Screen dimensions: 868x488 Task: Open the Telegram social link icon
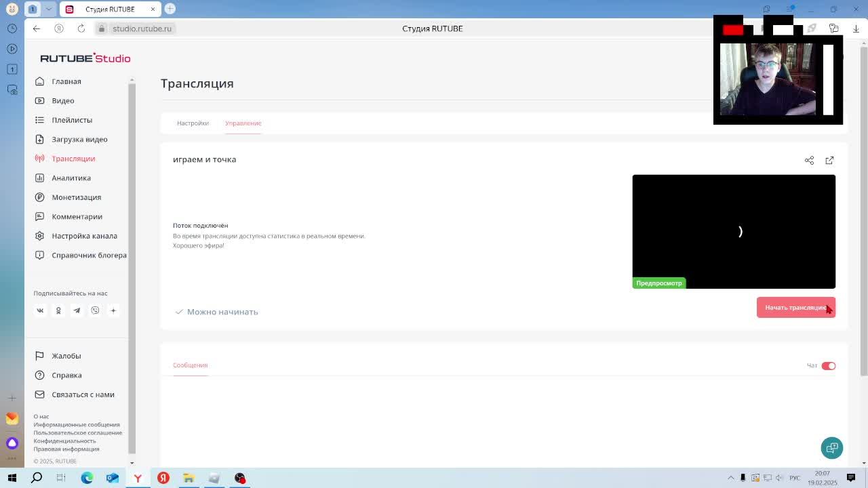tap(77, 310)
